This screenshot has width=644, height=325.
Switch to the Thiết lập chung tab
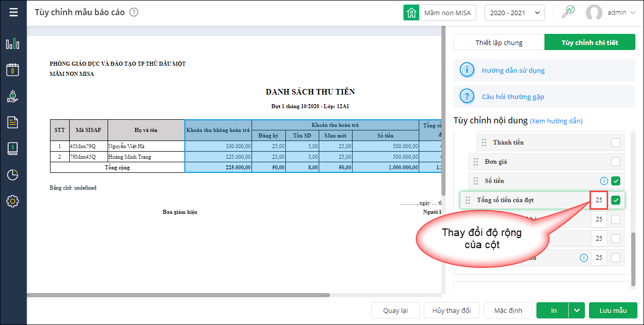click(499, 42)
